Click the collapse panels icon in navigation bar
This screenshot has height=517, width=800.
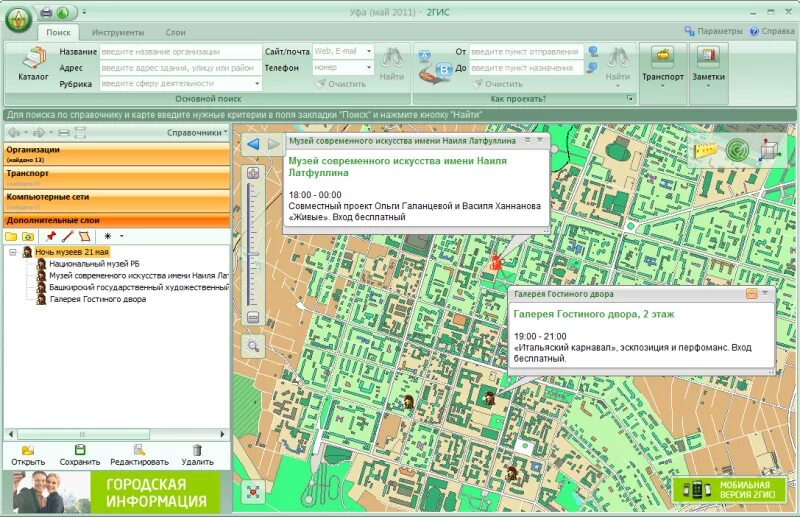tap(64, 133)
